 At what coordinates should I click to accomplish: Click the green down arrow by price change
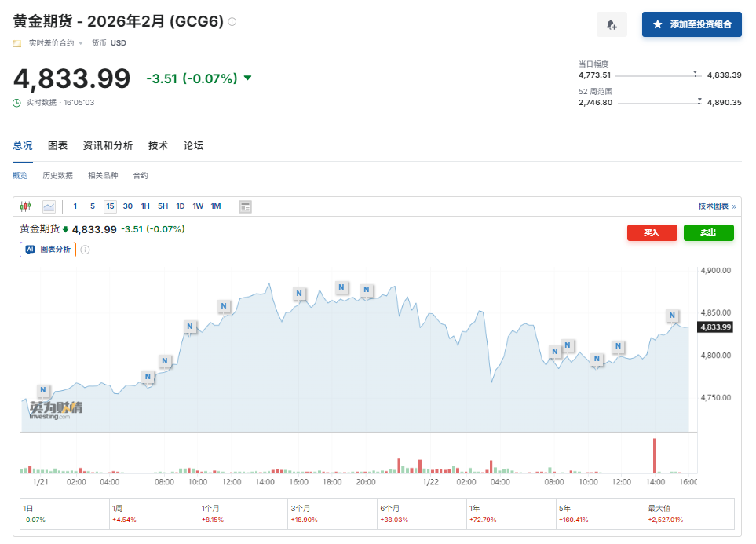248,78
